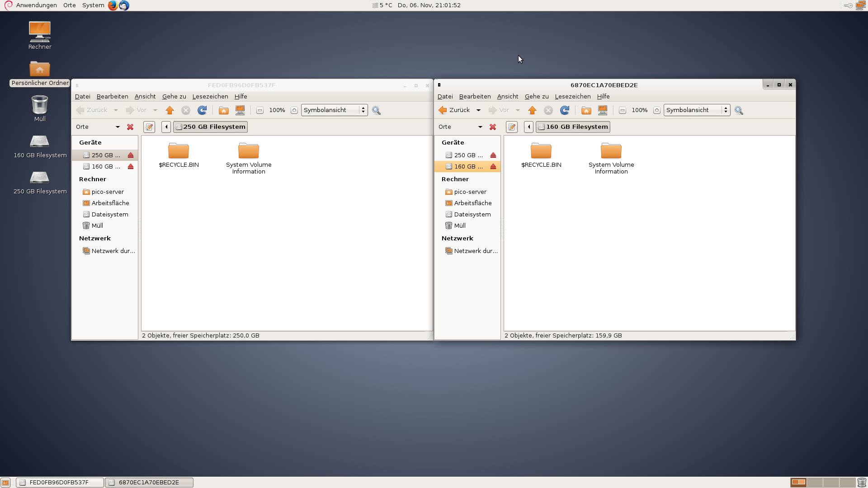The height and width of the screenshot is (488, 868).
Task: Open the Lesezeichen menu in the left window
Action: 210,97
